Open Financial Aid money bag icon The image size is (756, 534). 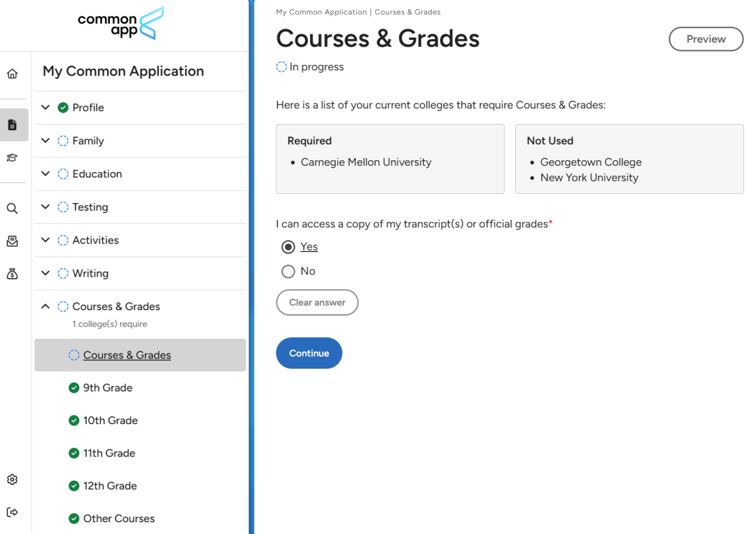click(13, 274)
